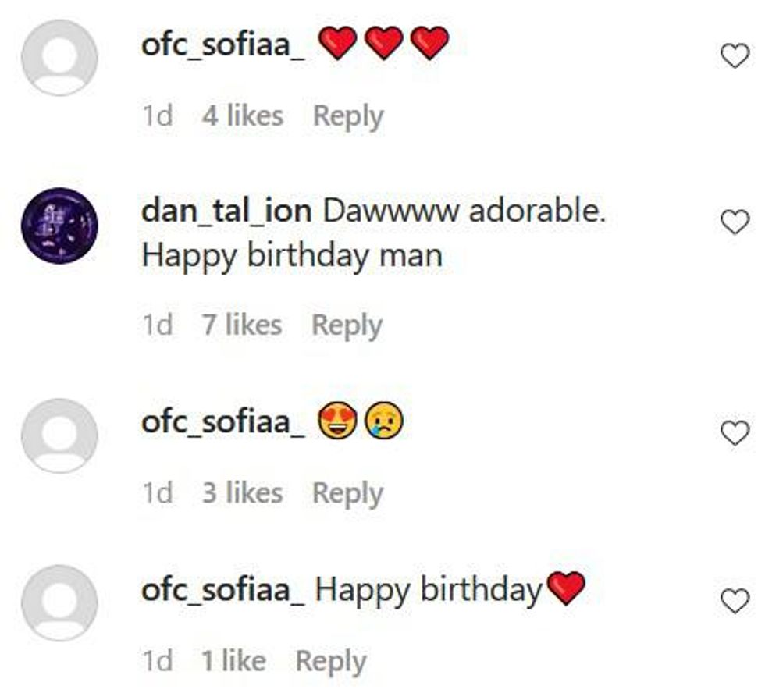Open dan_tal_ion's purple profile picture
This screenshot has width=765, height=700.
click(59, 226)
